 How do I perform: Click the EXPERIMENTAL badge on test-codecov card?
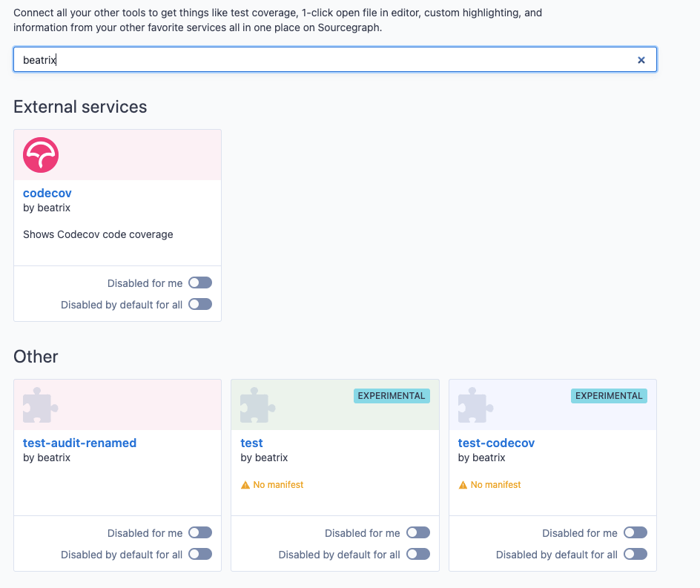coord(609,396)
